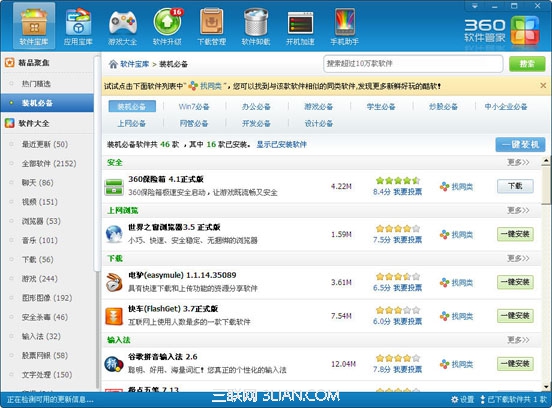The height and width of the screenshot is (408, 552).
Task: Select the 学生必备 tab
Action: pyautogui.click(x=381, y=106)
